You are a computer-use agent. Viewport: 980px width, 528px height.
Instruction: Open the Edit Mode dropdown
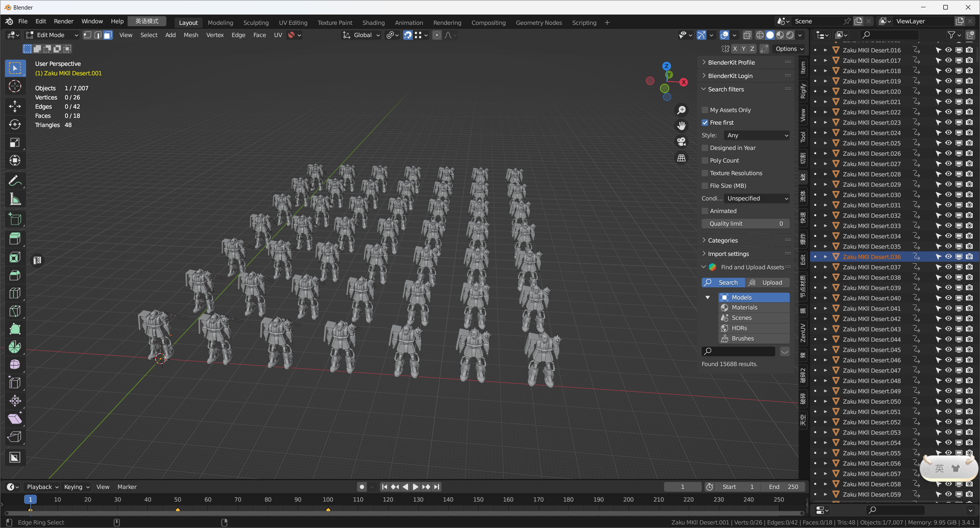pyautogui.click(x=52, y=35)
